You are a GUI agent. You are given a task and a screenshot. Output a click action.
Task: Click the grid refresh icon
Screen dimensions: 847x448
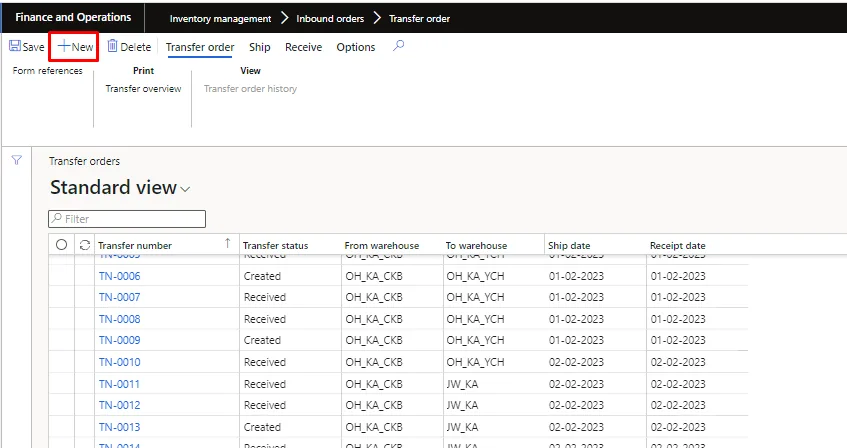point(85,245)
